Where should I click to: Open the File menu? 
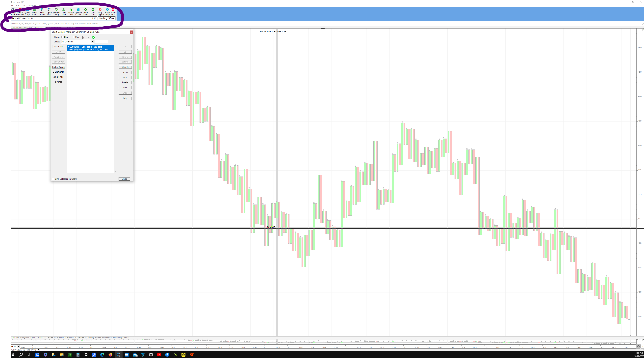click(12, 5)
